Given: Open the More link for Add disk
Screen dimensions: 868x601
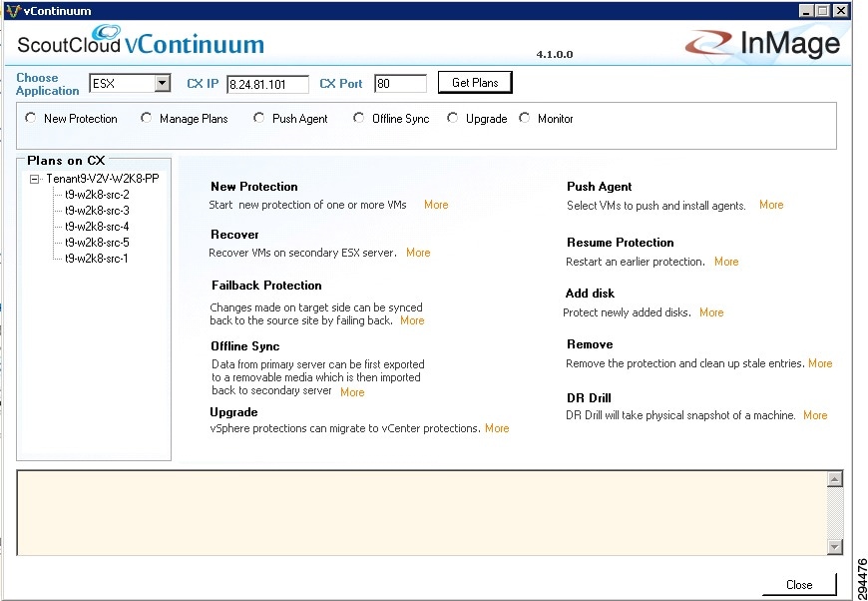Looking at the screenshot, I should point(712,312).
